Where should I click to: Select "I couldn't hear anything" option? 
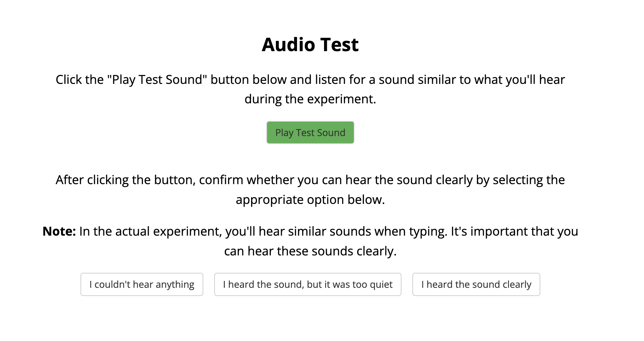coord(142,284)
